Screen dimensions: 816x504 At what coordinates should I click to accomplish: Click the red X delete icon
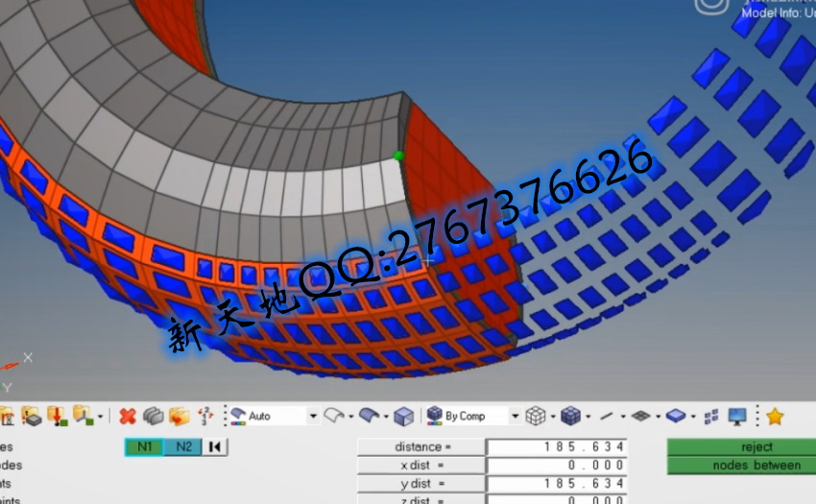pyautogui.click(x=127, y=416)
